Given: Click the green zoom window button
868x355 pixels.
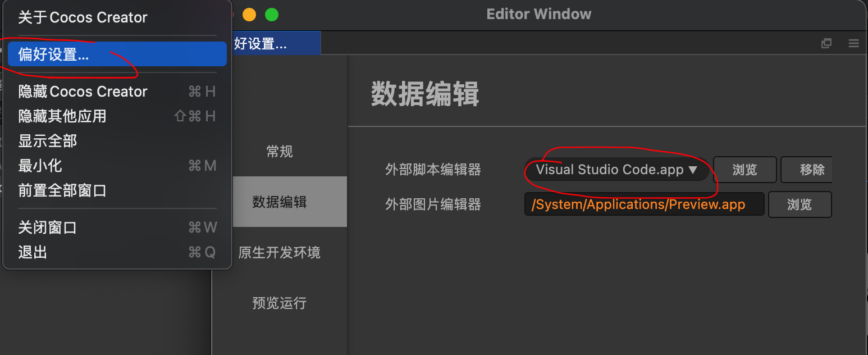Looking at the screenshot, I should tap(272, 15).
